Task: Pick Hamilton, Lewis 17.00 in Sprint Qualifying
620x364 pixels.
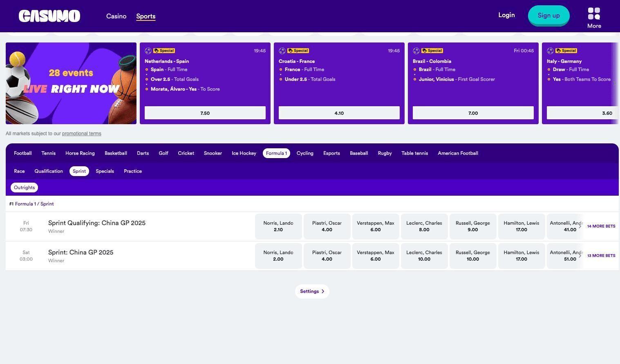Action: click(x=522, y=226)
